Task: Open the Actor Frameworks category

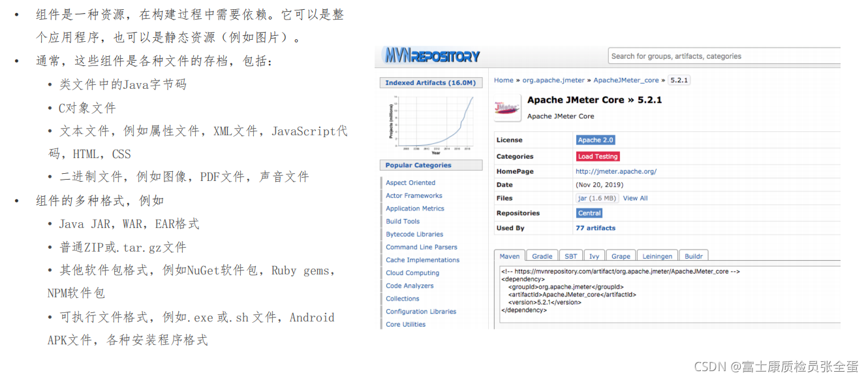Action: click(x=414, y=195)
